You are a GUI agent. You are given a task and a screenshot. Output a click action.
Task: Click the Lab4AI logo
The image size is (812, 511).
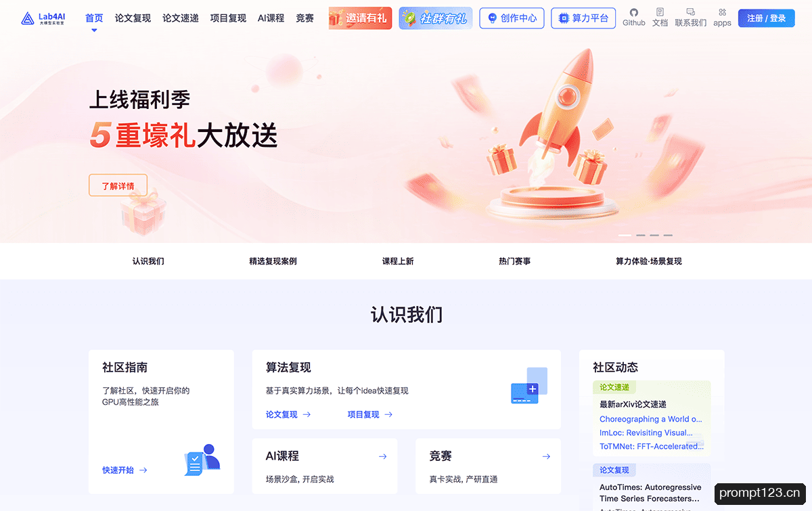point(43,18)
